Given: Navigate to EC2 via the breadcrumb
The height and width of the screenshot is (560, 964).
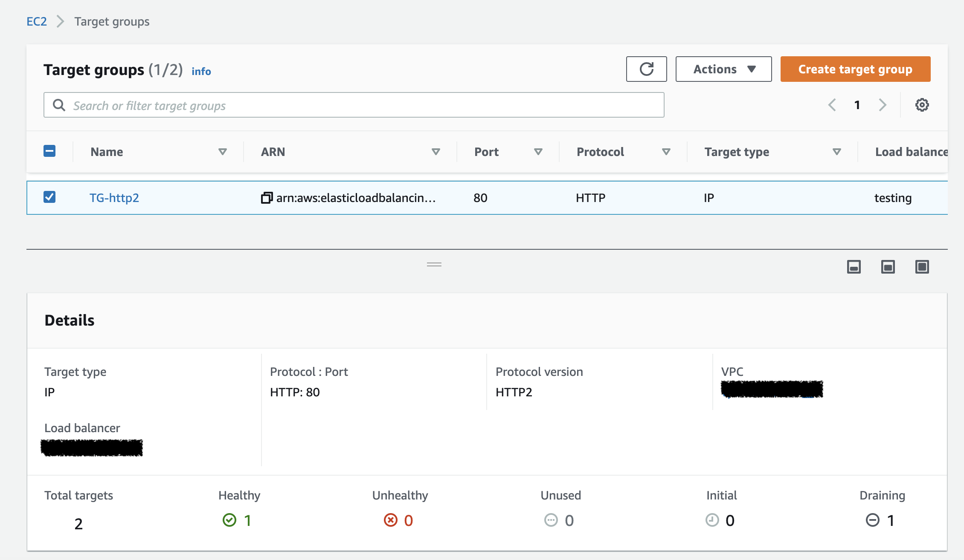Looking at the screenshot, I should pos(36,21).
